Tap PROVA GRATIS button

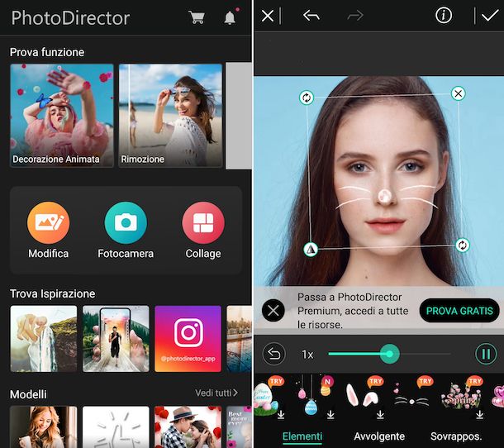click(459, 311)
